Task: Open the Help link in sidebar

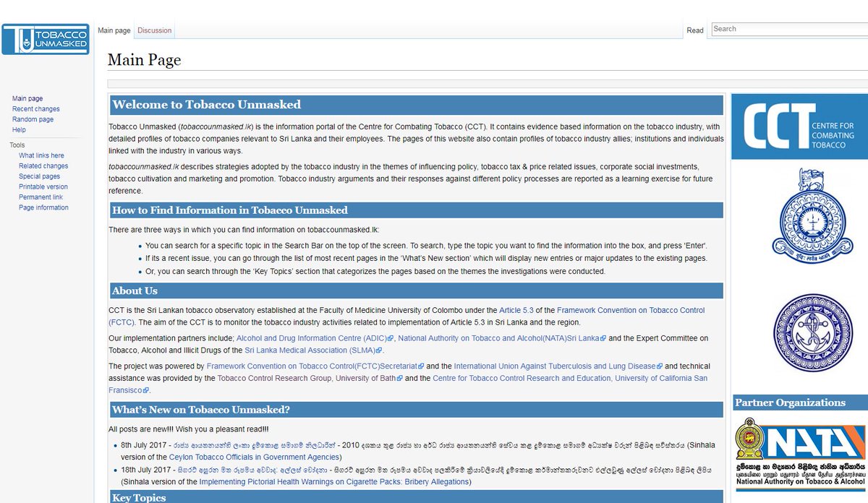Action: [x=19, y=130]
